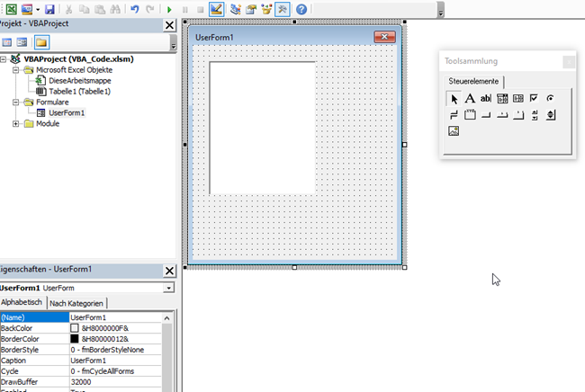Click the Copy toolbar icon
This screenshot has height=392, width=585.
click(x=85, y=9)
